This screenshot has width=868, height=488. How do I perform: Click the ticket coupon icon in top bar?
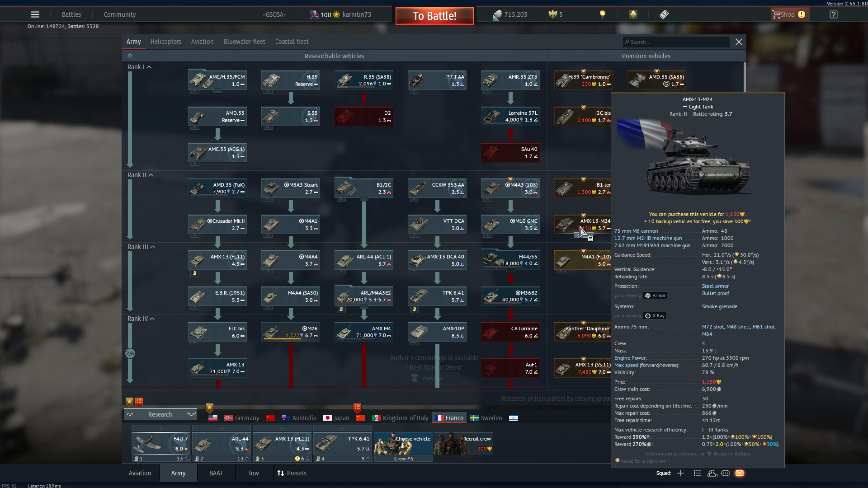coord(664,14)
